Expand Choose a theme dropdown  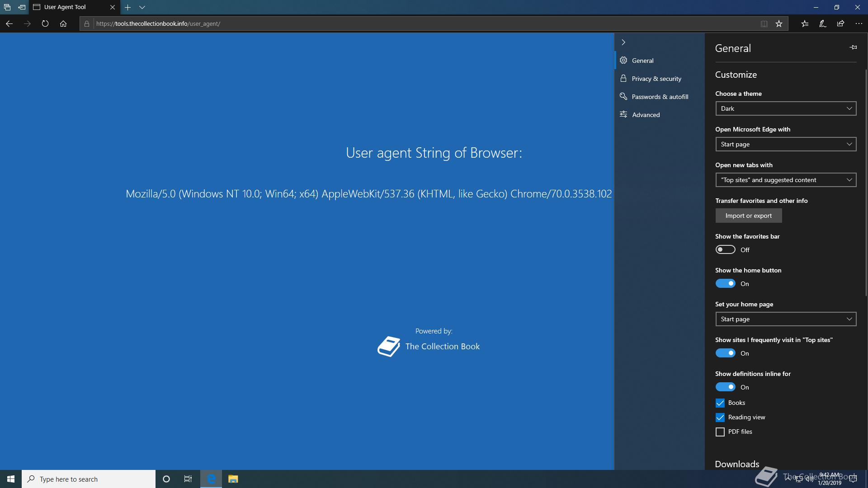click(x=786, y=108)
